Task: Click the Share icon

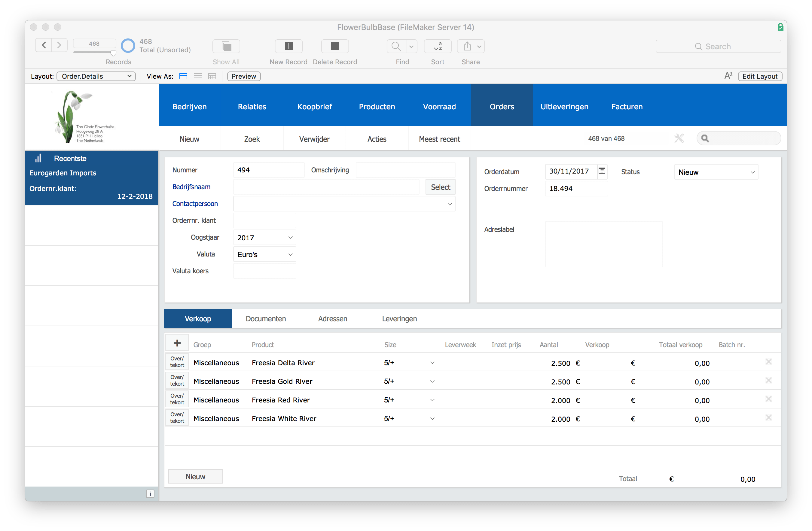Action: (467, 46)
